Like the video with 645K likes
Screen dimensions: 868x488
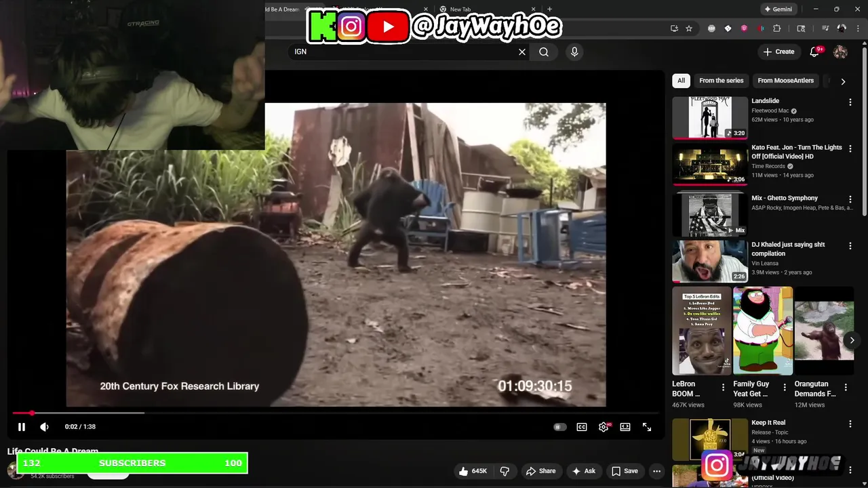click(473, 471)
